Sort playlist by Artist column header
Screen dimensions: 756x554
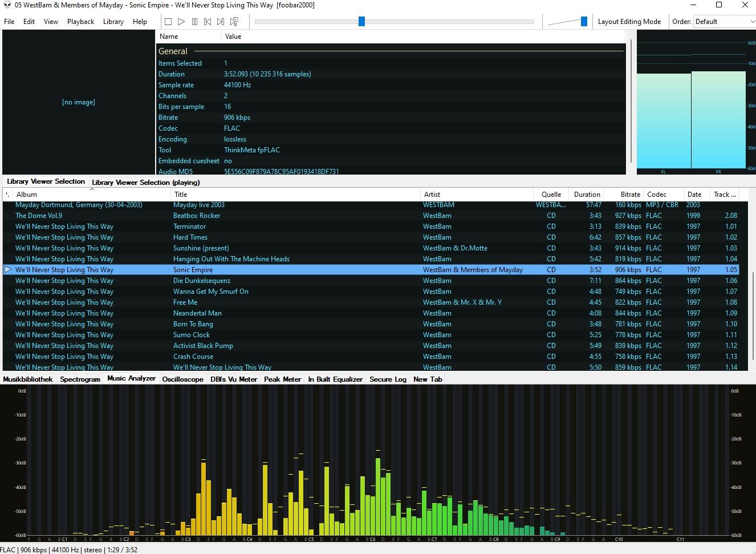[477, 195]
